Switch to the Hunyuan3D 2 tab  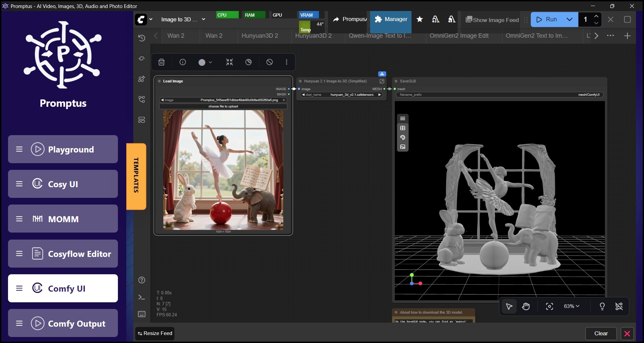click(260, 36)
